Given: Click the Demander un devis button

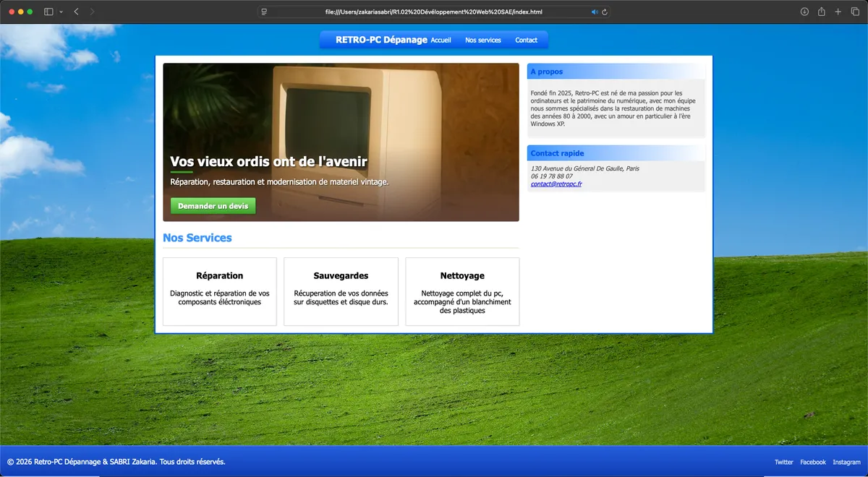Looking at the screenshot, I should tap(213, 206).
